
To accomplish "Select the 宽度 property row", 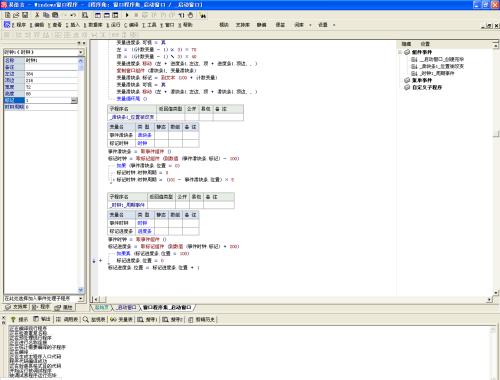I will pyautogui.click(x=41, y=87).
